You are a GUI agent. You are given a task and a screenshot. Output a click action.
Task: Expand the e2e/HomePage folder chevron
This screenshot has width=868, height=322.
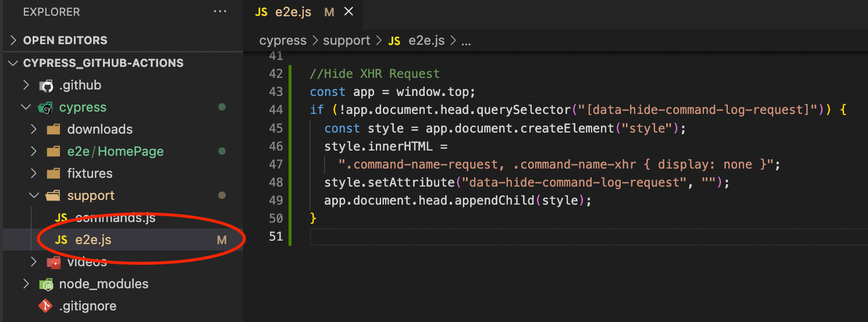point(34,152)
